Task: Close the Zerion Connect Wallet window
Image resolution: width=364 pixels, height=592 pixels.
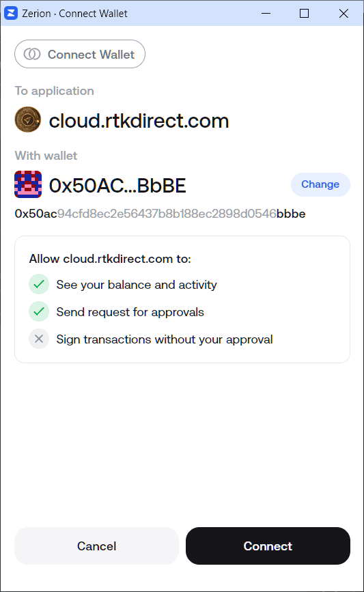Action: [344, 13]
